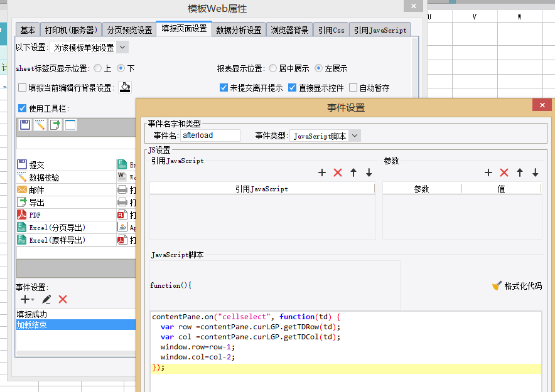The width and height of the screenshot is (555, 392).
Task: Switch to the 引用Css tab
Action: point(331,30)
